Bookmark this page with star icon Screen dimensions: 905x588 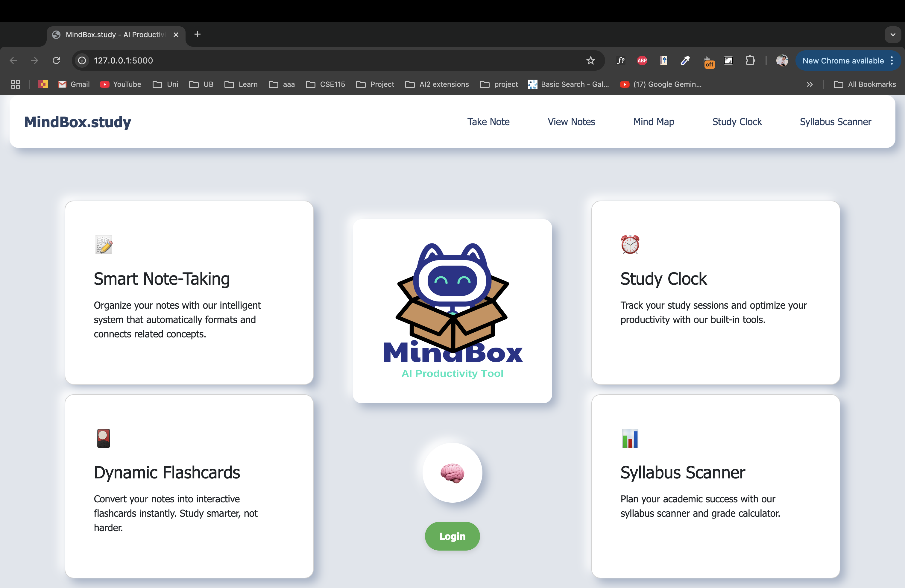tap(590, 60)
